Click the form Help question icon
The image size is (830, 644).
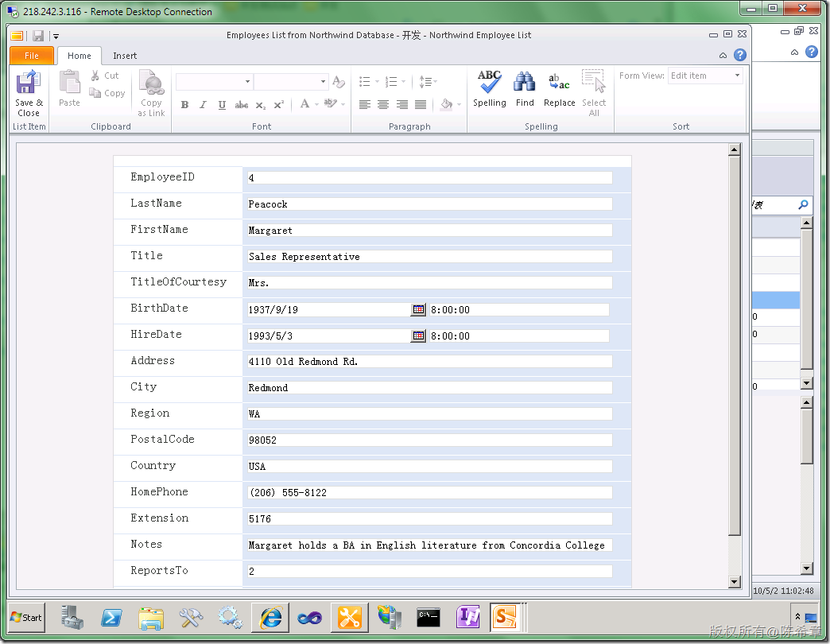(740, 55)
